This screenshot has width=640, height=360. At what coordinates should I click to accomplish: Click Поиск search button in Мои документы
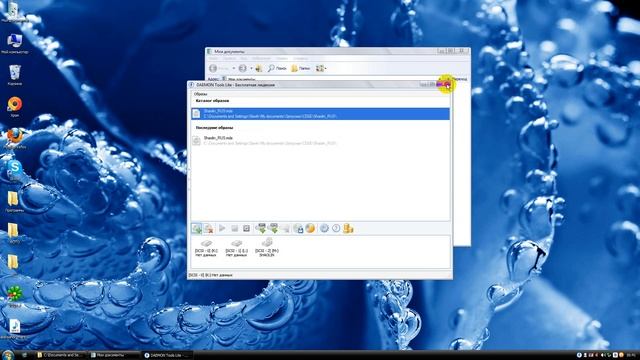(277, 69)
